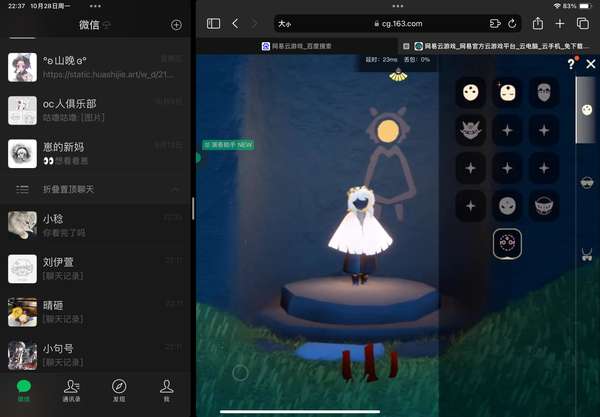Go back in Safari

pyautogui.click(x=235, y=24)
